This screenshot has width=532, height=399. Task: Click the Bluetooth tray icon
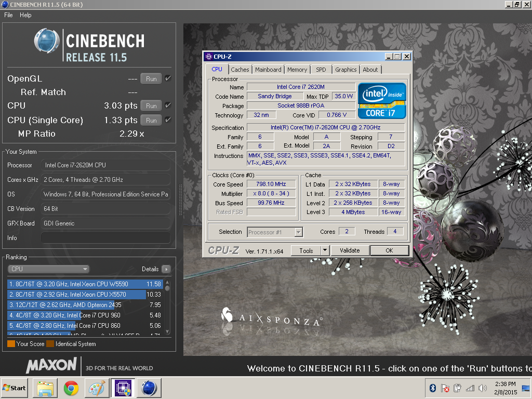(x=433, y=388)
